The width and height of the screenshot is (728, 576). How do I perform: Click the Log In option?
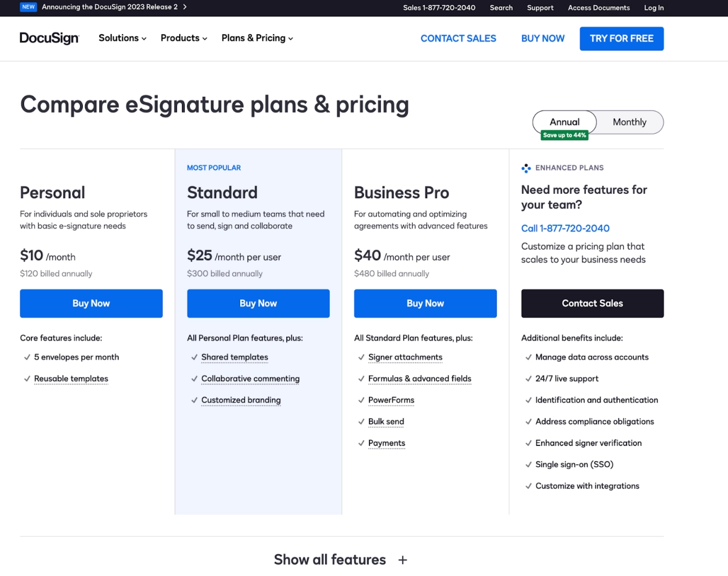tap(654, 8)
